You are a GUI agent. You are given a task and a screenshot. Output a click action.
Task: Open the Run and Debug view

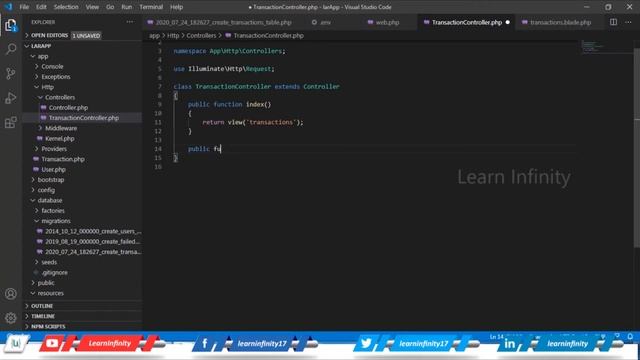[11, 98]
